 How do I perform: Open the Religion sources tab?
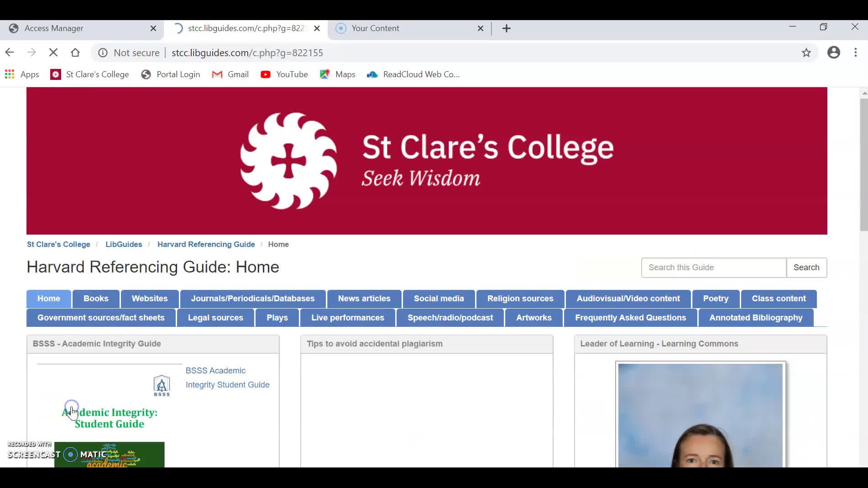pyautogui.click(x=520, y=299)
